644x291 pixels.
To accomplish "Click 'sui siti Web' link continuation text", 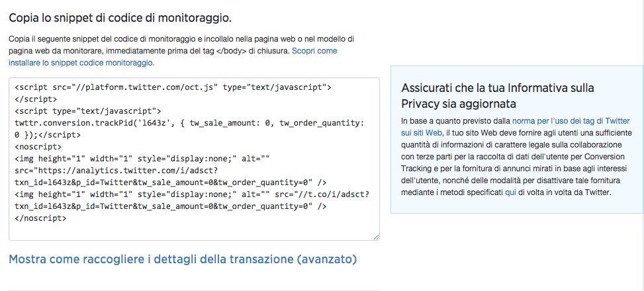I will (x=422, y=133).
